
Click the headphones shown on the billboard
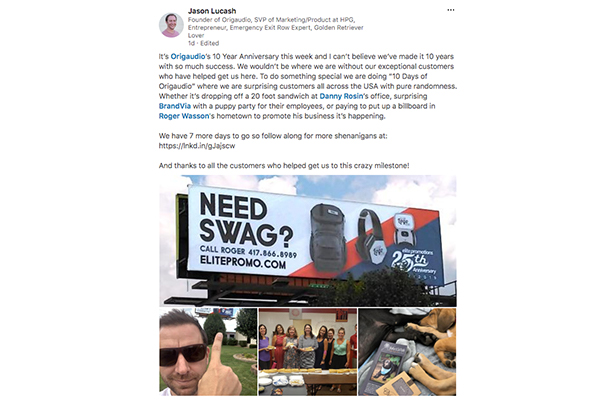coord(370,237)
